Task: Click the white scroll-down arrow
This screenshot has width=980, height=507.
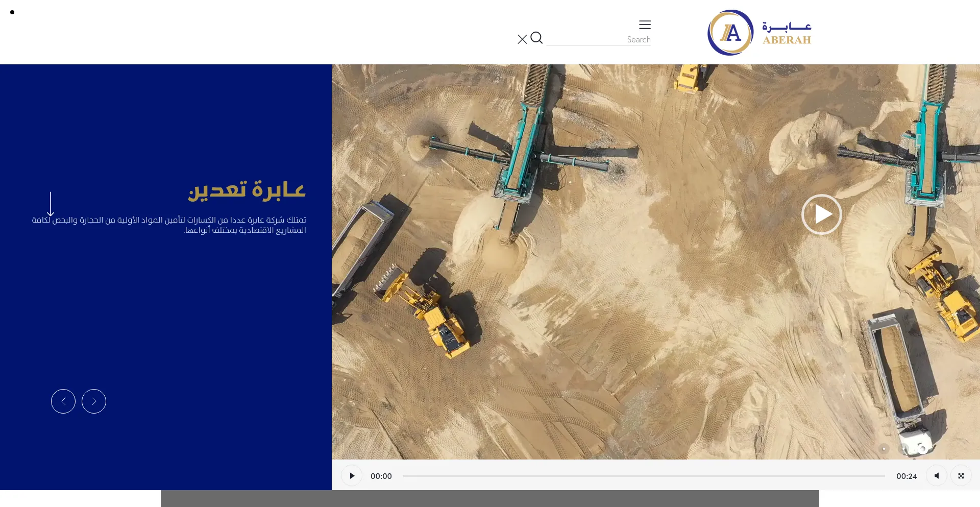Action: (x=51, y=204)
